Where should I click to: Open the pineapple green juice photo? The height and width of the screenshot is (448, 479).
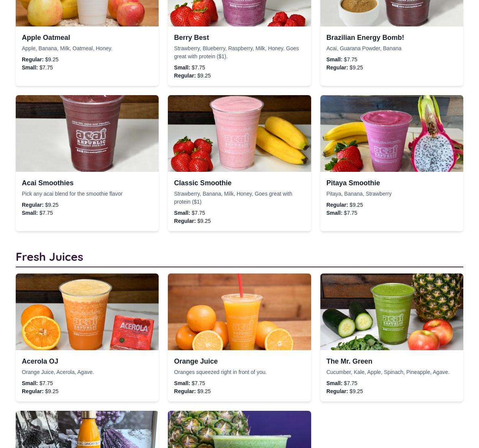(x=239, y=429)
